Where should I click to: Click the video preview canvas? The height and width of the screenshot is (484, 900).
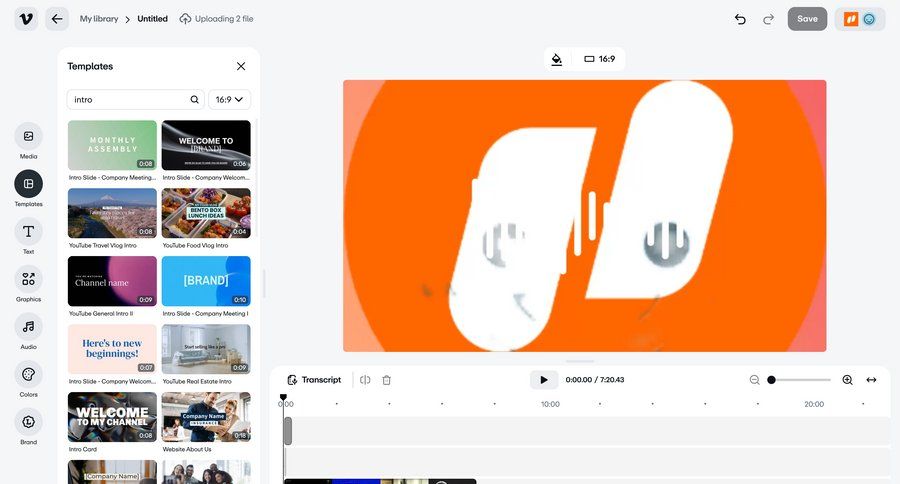584,216
